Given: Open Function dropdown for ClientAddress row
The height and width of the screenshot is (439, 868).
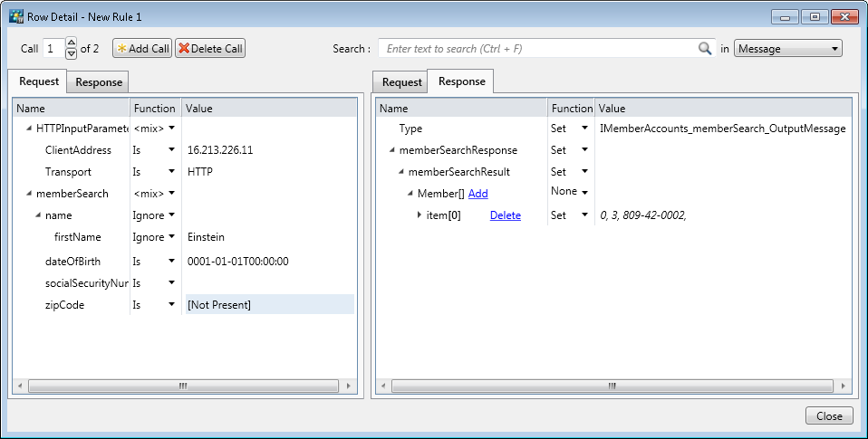Looking at the screenshot, I should tap(170, 150).
